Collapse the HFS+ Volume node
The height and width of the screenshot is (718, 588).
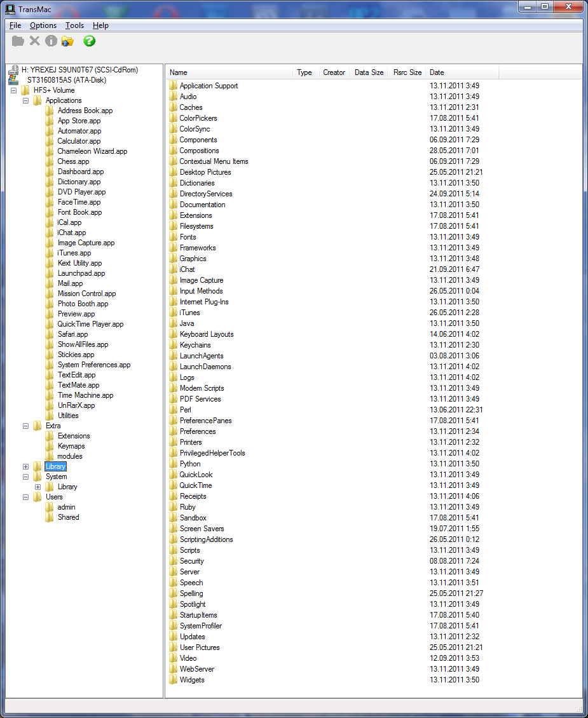pos(14,91)
